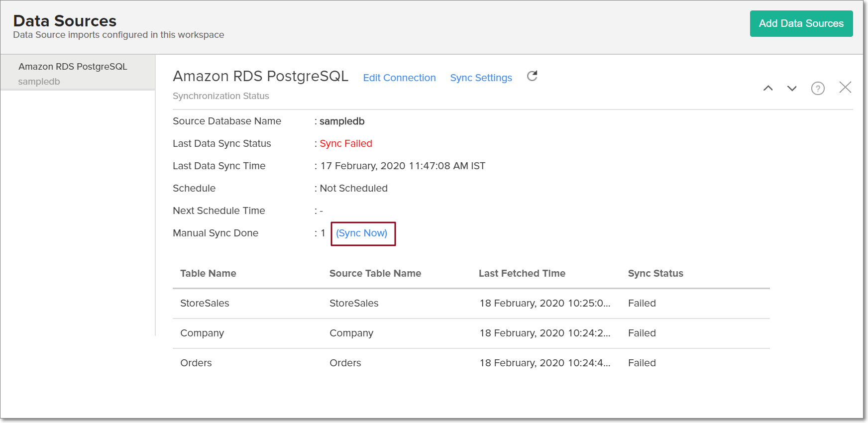868x423 pixels.
Task: Open the help question mark icon
Action: (x=818, y=89)
